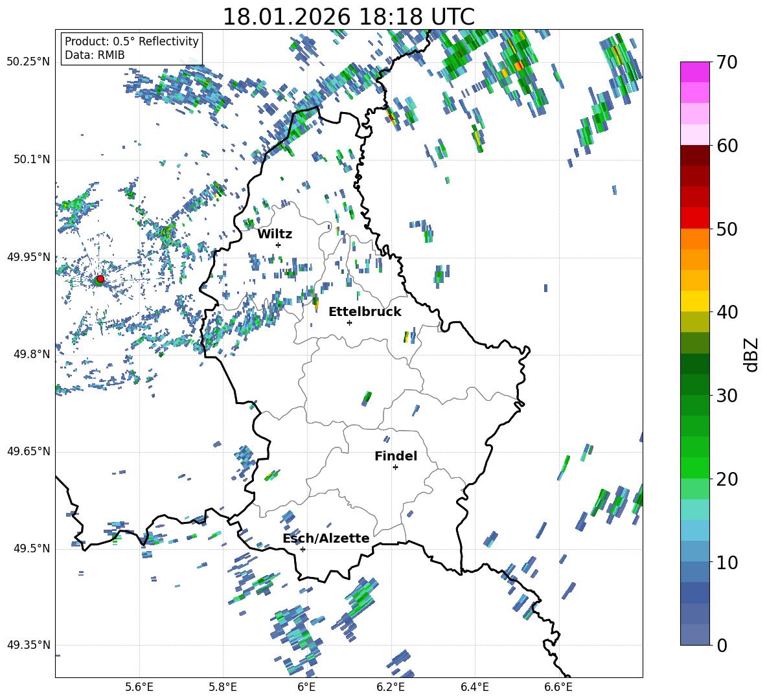
Task: Click the cross marker below Esch/Alzette
Action: [x=303, y=549]
